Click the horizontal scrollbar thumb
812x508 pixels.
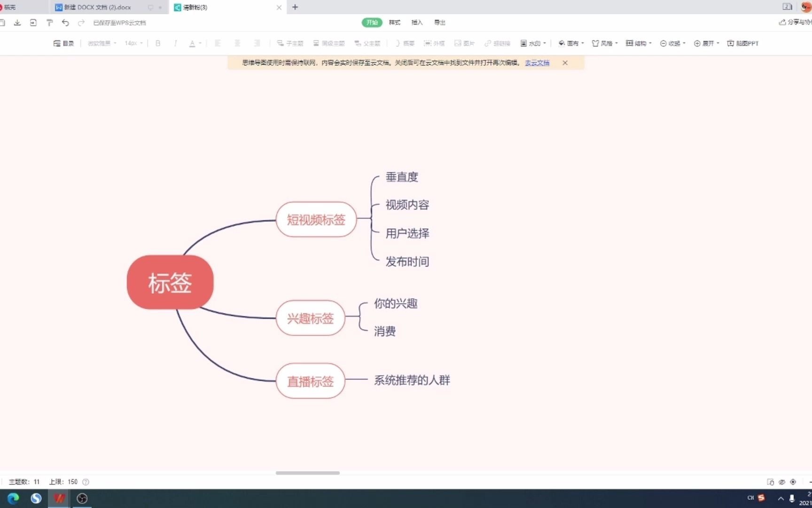tap(308, 473)
